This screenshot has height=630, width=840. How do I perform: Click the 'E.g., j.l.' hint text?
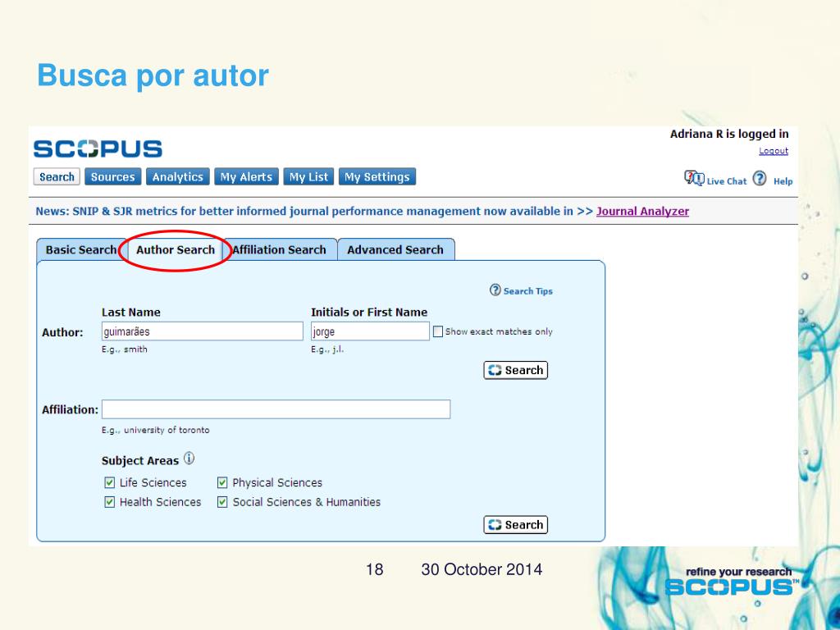click(327, 349)
